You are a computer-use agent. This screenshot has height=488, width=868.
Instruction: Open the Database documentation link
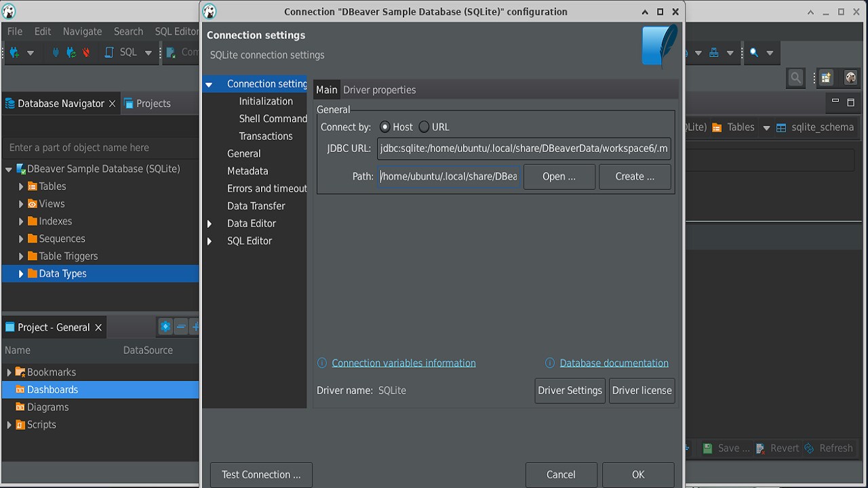click(614, 363)
